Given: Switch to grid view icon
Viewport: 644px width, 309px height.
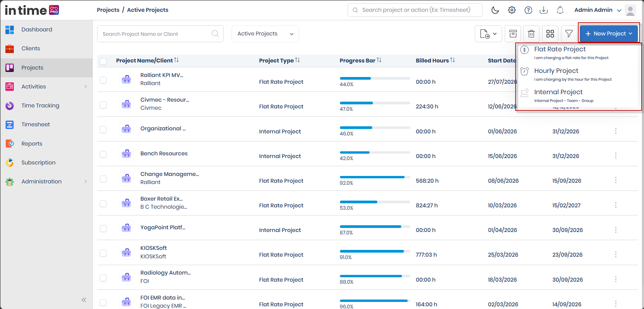Looking at the screenshot, I should coord(550,34).
